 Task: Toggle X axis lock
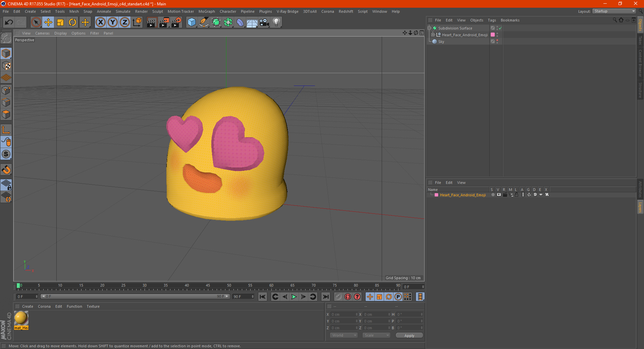click(x=100, y=22)
